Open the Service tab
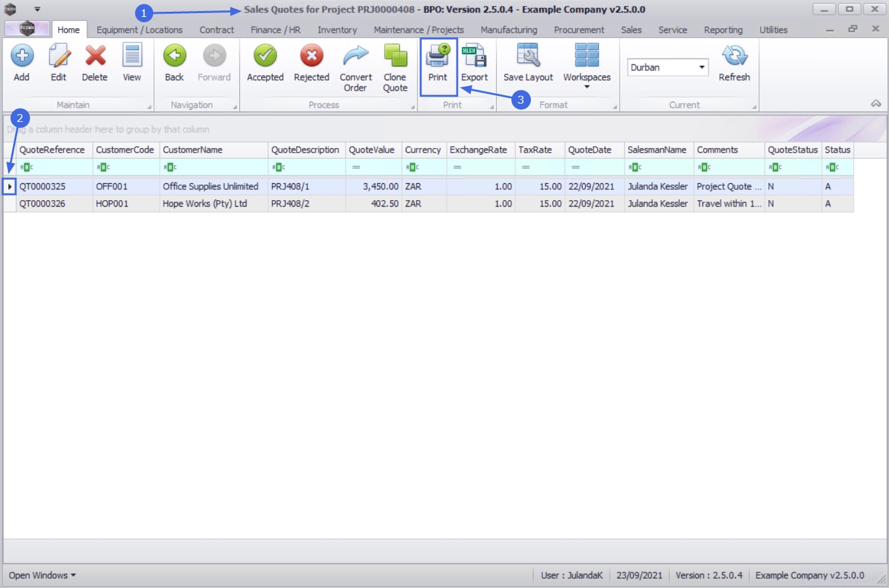The width and height of the screenshot is (889, 588). point(672,30)
